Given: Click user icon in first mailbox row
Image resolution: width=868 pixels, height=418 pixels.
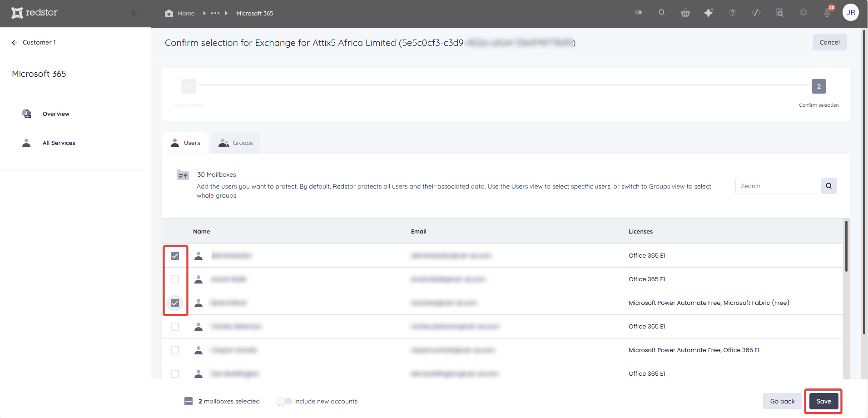Looking at the screenshot, I should tap(198, 256).
